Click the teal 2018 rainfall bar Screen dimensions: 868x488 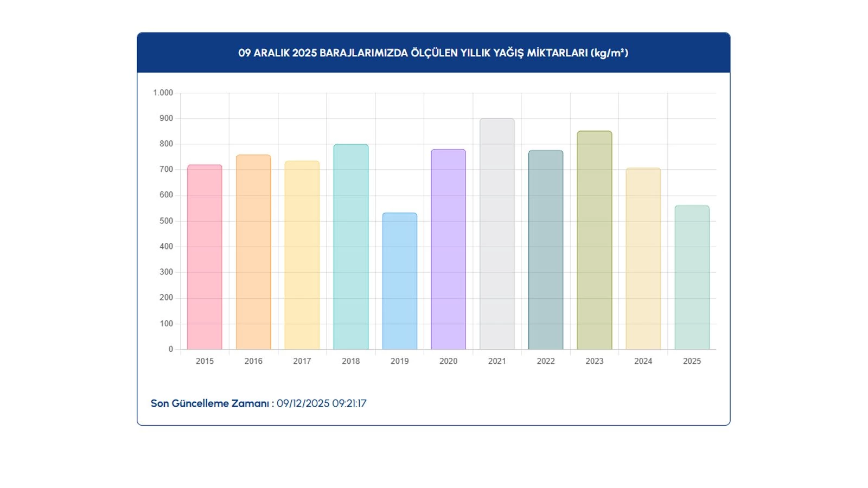coord(351,247)
